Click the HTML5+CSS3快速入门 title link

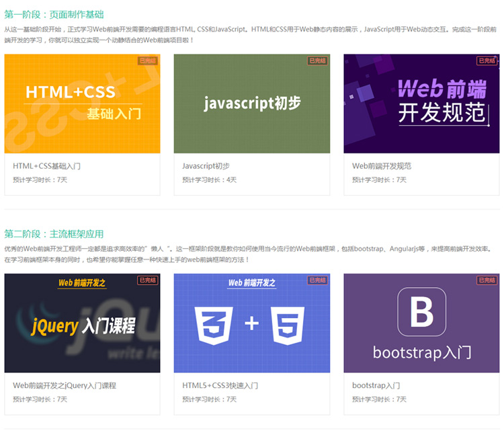[220, 385]
